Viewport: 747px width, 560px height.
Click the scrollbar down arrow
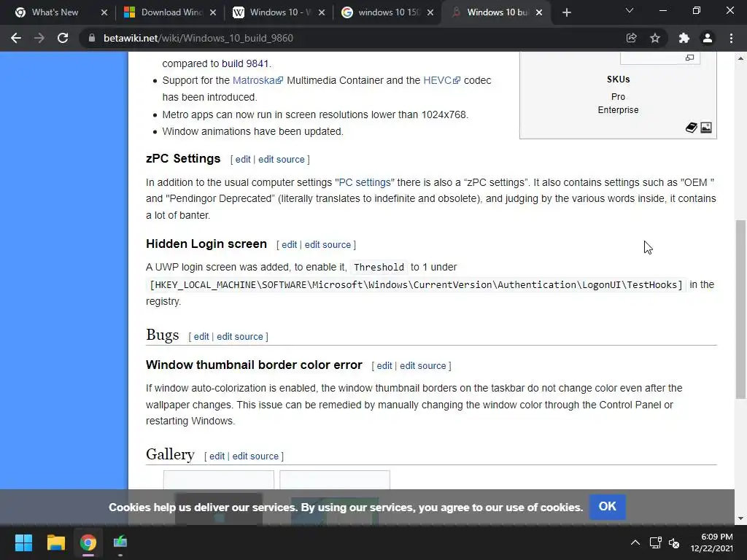point(740,518)
